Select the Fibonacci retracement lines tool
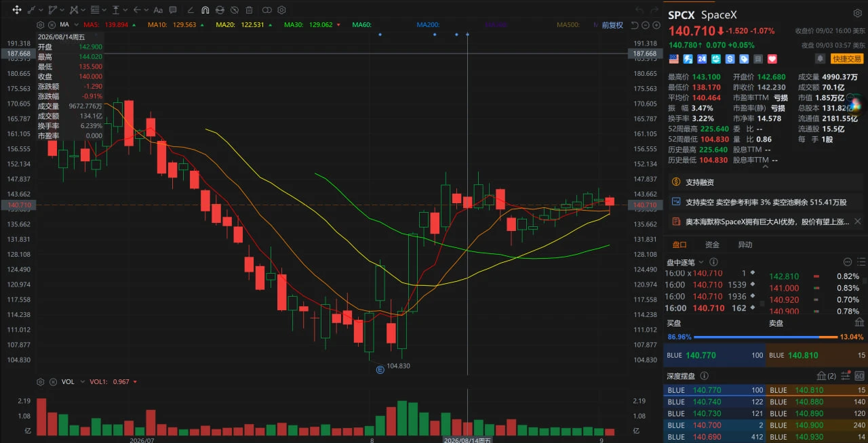868x443 pixels. (x=95, y=10)
